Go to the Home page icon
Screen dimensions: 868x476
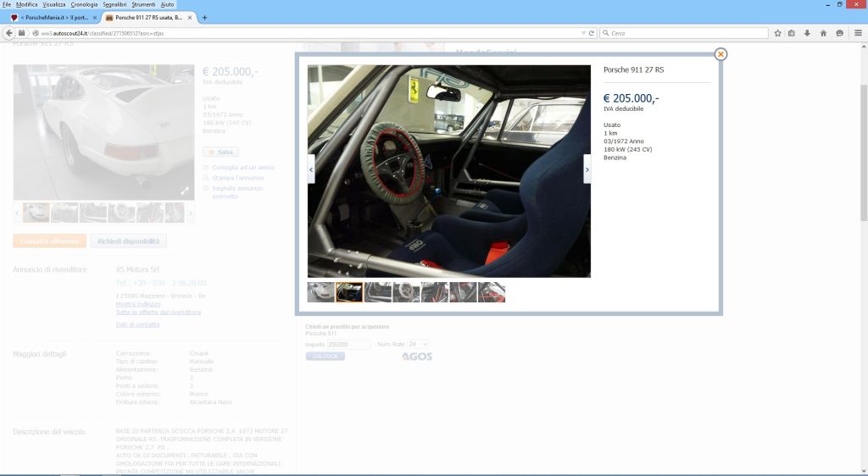click(823, 33)
